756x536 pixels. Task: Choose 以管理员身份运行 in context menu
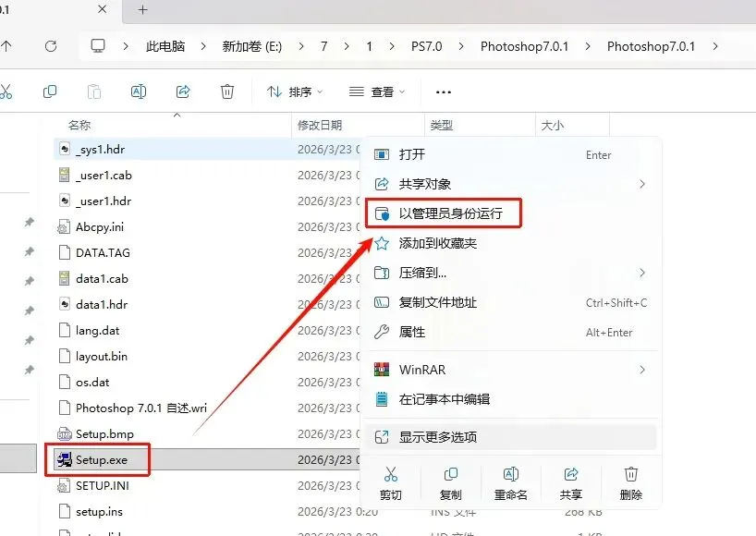pos(511,213)
